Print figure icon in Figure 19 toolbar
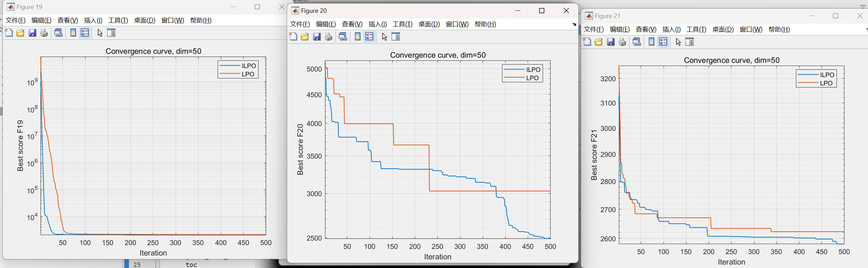Image resolution: width=868 pixels, height=268 pixels. 44,33
